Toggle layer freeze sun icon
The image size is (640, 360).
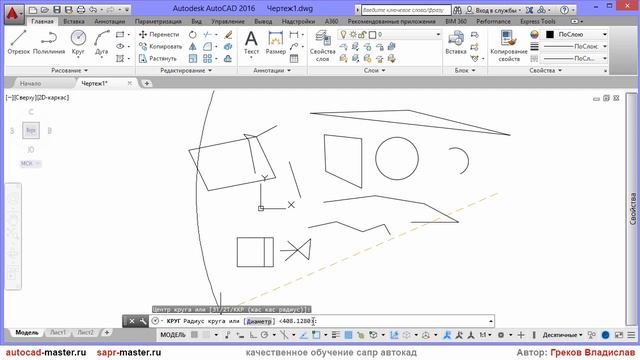(353, 35)
